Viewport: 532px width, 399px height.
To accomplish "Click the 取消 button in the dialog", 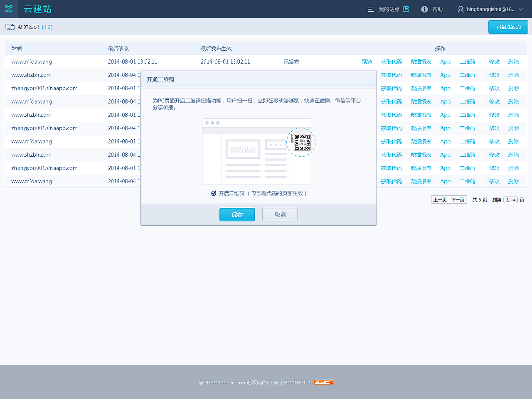I will coord(280,214).
